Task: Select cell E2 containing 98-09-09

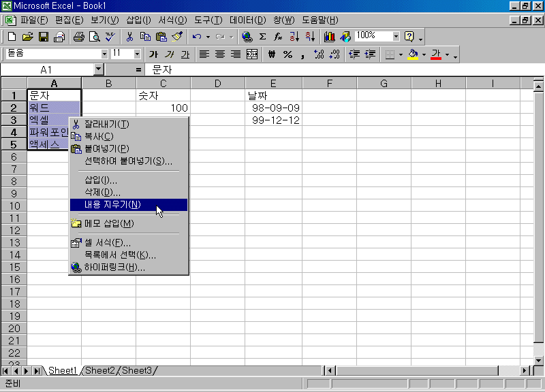Action: 274,108
